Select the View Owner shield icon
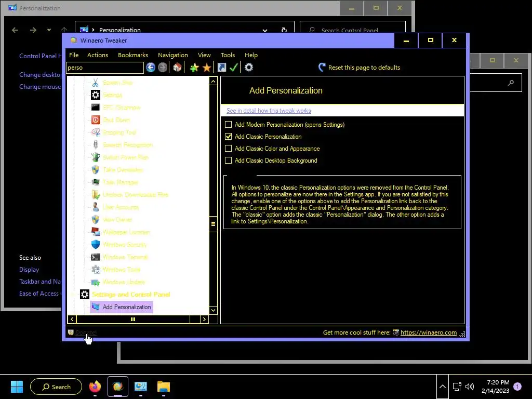Screen dimensions: 532x399 click(96, 220)
